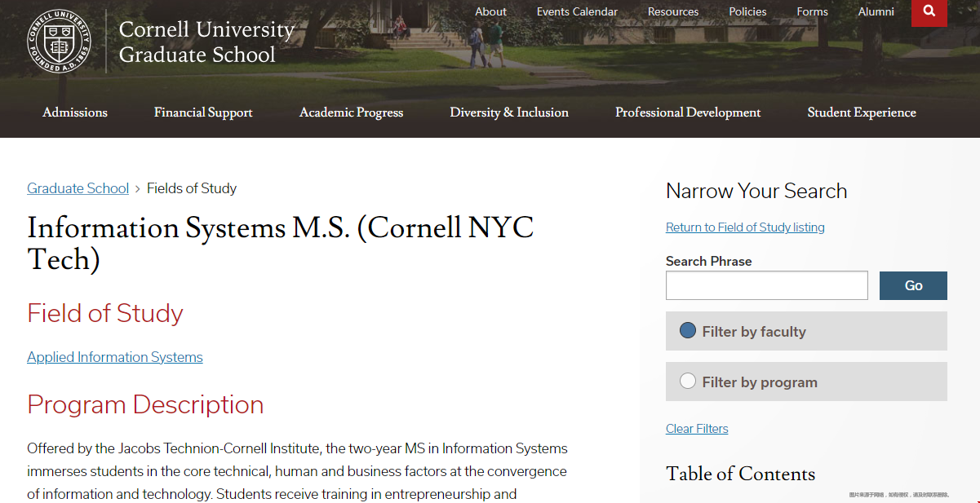Click the Field of Study heading

(x=105, y=313)
